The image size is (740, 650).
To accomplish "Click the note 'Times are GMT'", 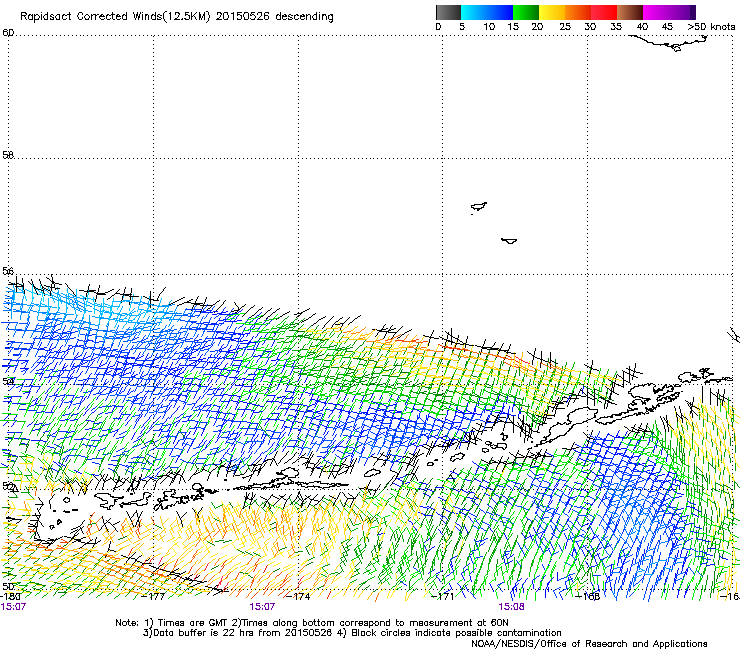I will (193, 623).
